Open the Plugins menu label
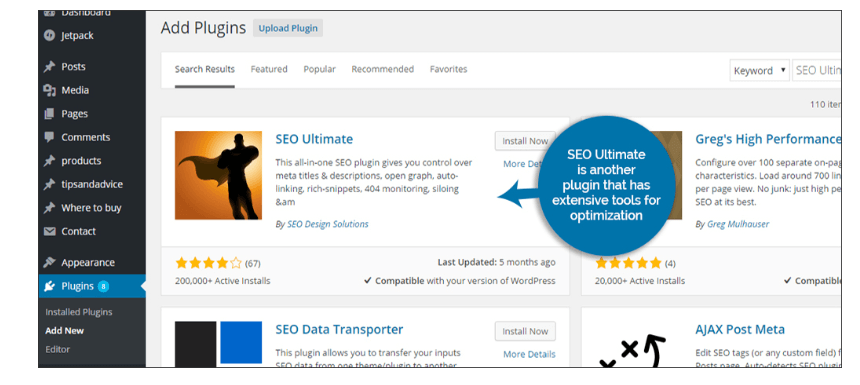 pos(78,286)
